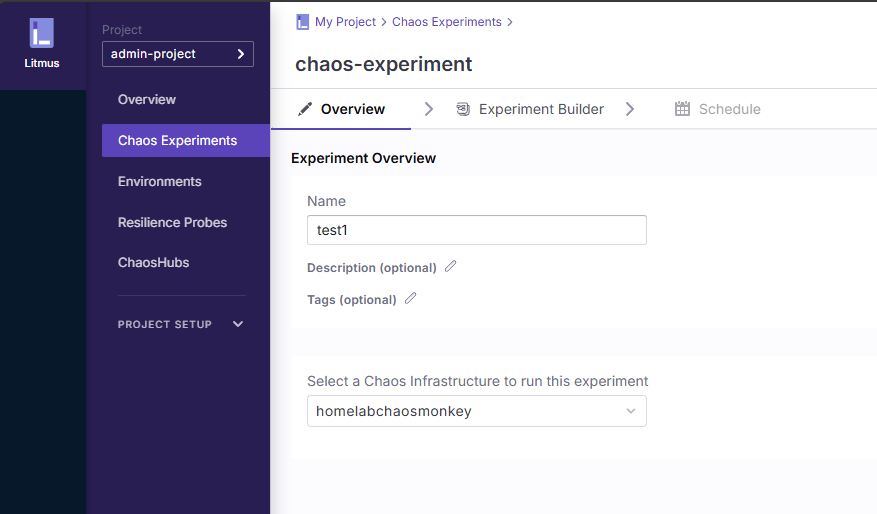This screenshot has width=877, height=514.
Task: Click the Schedule calendar icon
Action: (682, 109)
